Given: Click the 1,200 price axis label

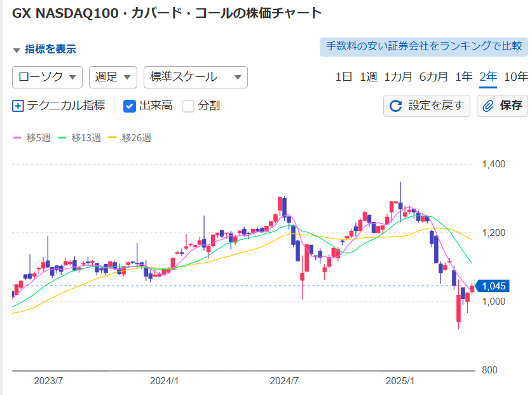Looking at the screenshot, I should (494, 233).
